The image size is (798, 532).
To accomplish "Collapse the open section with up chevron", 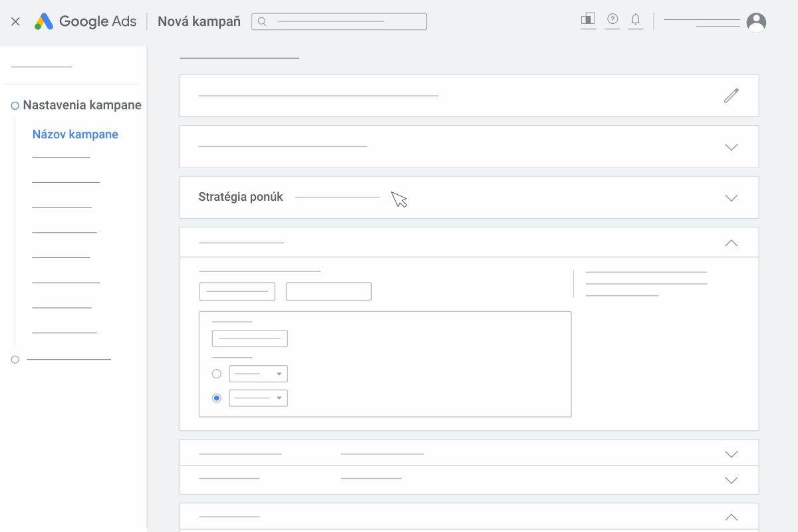I will (x=731, y=243).
